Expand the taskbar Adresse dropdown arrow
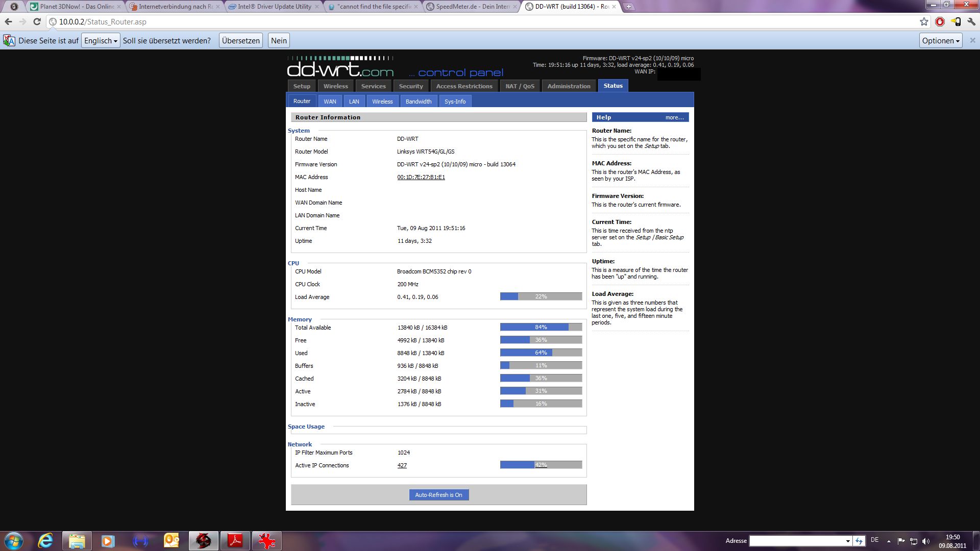Viewport: 980px width, 551px height. point(848,541)
